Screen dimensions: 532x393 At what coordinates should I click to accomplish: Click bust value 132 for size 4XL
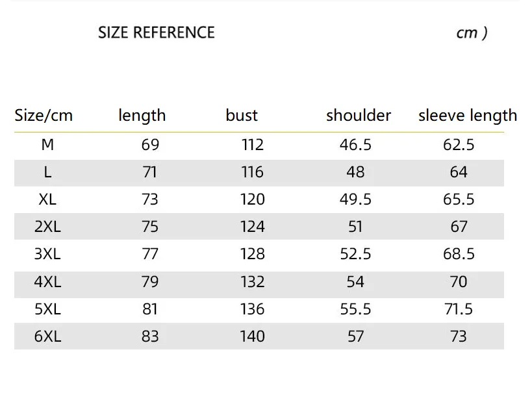point(252,281)
